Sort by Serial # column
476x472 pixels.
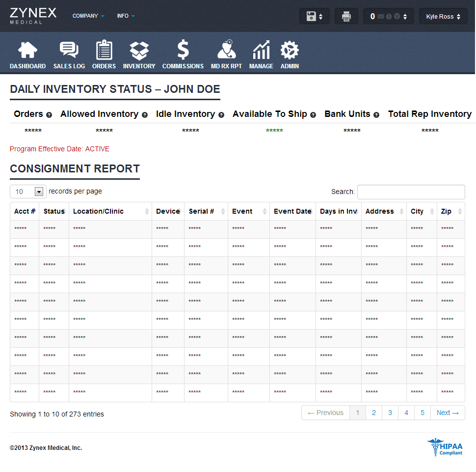pyautogui.click(x=206, y=211)
